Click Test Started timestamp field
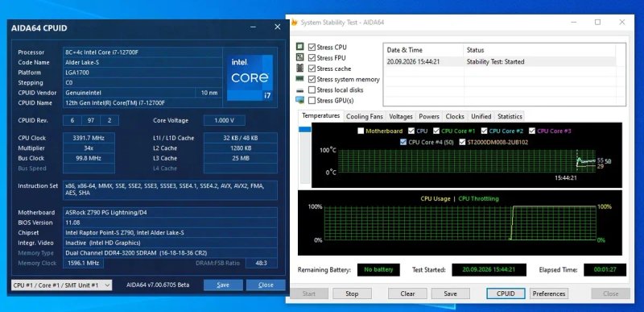This screenshot has height=312, width=644. pos(489,269)
